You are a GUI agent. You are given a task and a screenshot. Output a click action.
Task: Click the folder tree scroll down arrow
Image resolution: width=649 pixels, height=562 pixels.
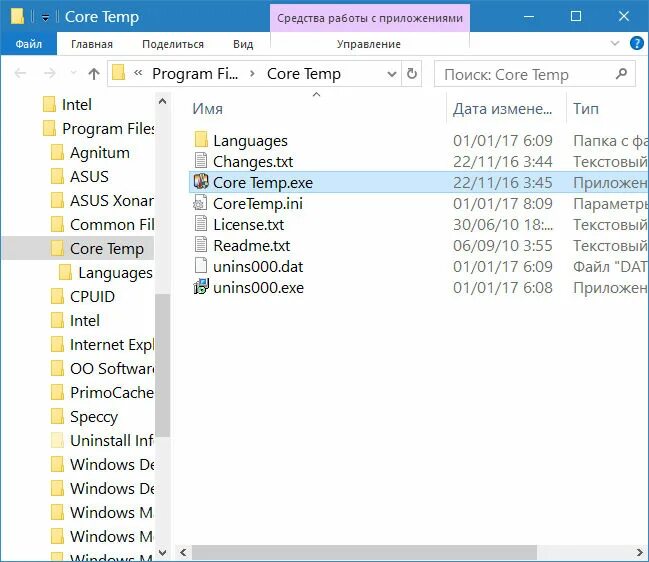pyautogui.click(x=162, y=552)
